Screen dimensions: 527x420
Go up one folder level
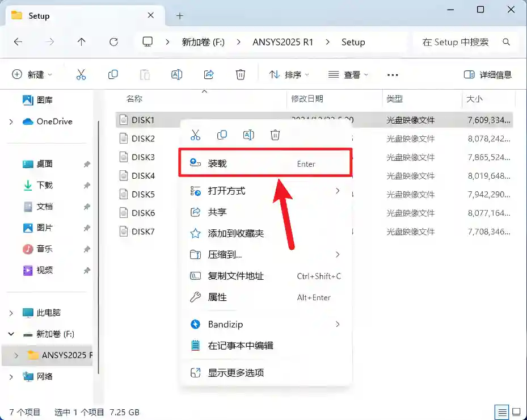point(82,42)
